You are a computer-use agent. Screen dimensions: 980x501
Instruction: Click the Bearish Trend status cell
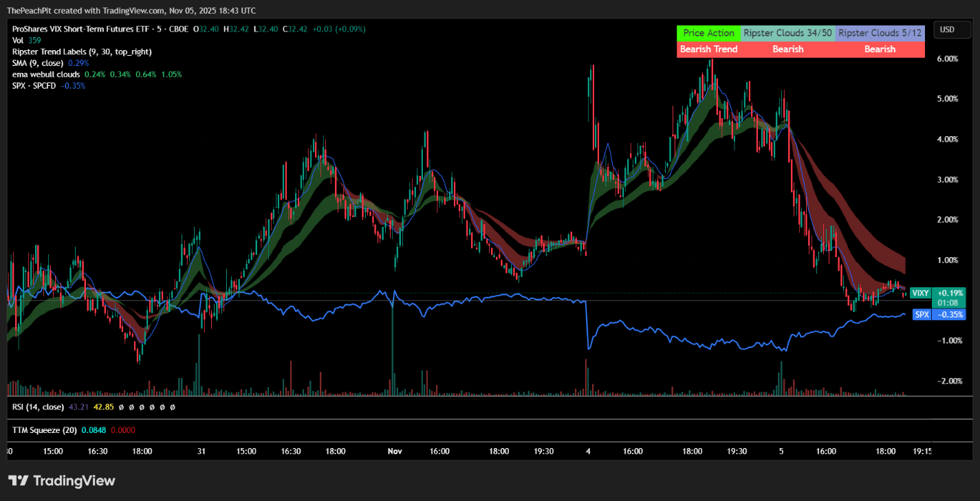(708, 49)
